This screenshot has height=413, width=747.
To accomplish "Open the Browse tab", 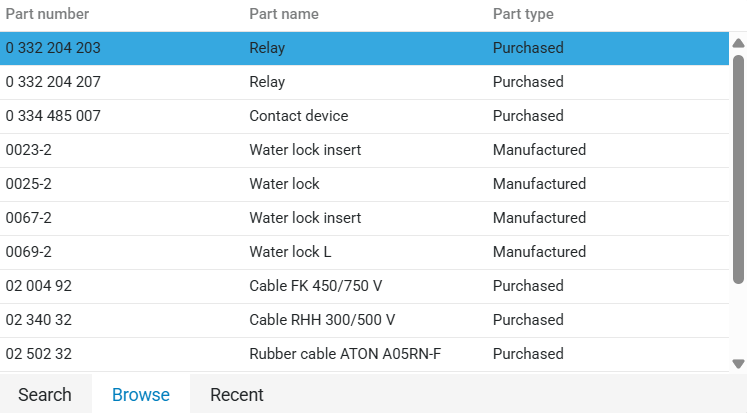I will (141, 394).
